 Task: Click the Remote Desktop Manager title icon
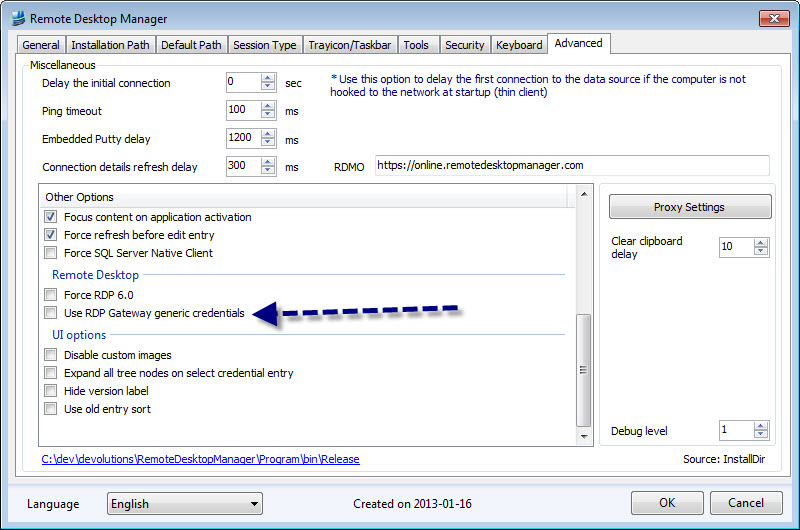[18, 18]
